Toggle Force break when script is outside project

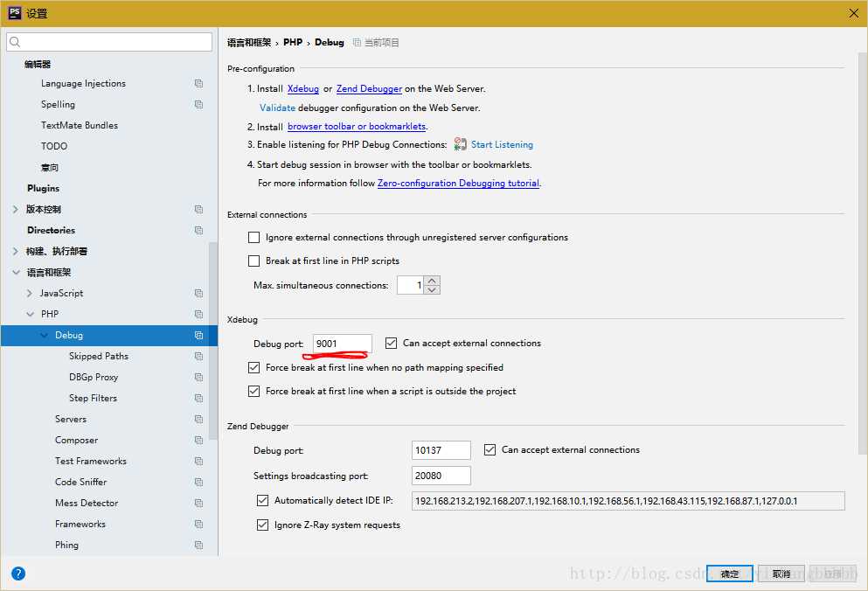pos(254,391)
